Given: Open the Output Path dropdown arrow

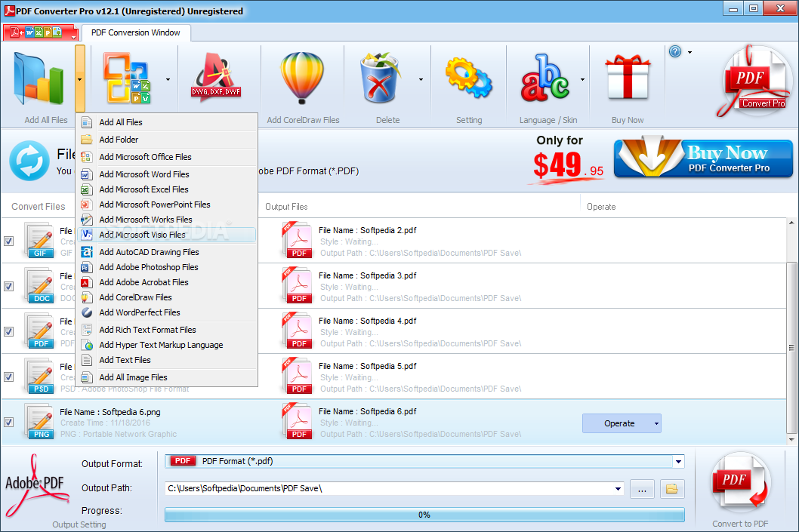Looking at the screenshot, I should (618, 489).
